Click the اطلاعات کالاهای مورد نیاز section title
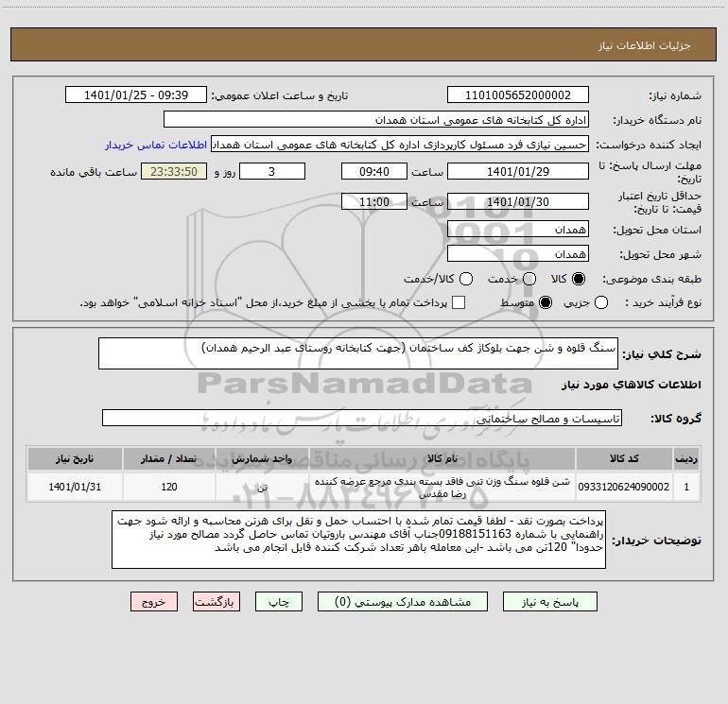The width and height of the screenshot is (728, 704). pos(632,385)
